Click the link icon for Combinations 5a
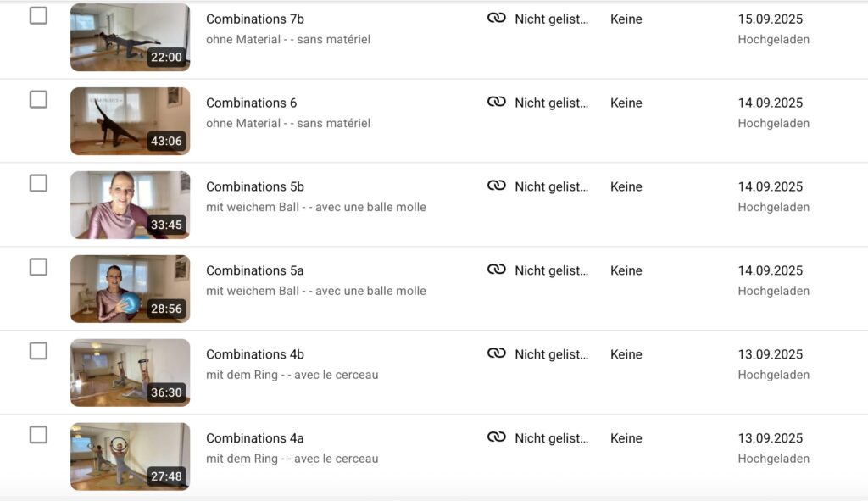The image size is (868, 501). click(497, 270)
